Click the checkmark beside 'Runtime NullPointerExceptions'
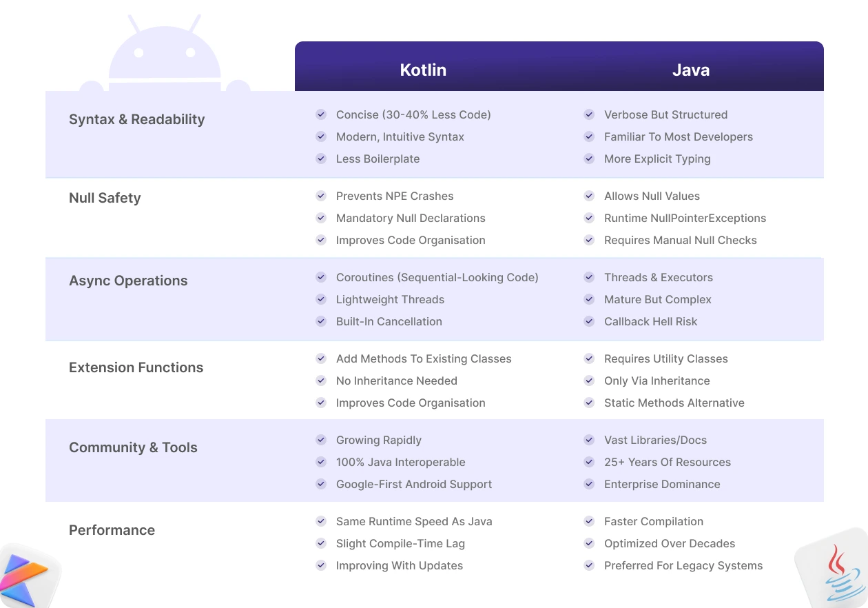Screen dimensions: 868x608 (x=589, y=218)
